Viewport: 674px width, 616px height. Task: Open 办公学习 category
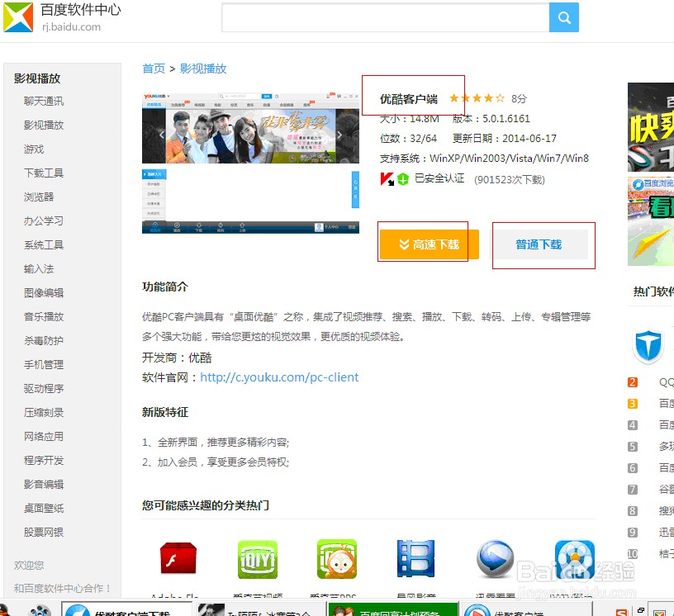(x=44, y=221)
